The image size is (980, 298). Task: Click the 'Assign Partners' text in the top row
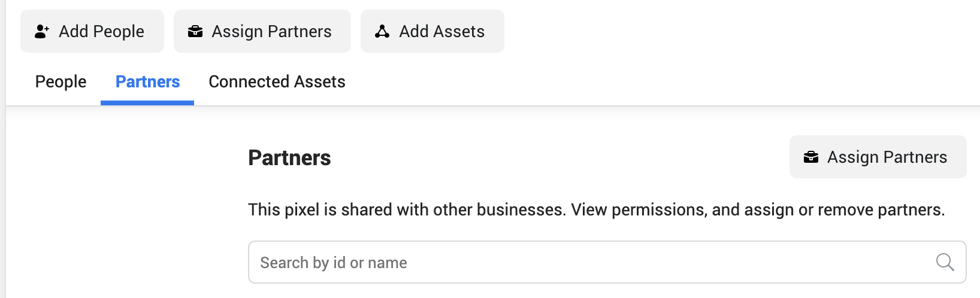(x=272, y=32)
